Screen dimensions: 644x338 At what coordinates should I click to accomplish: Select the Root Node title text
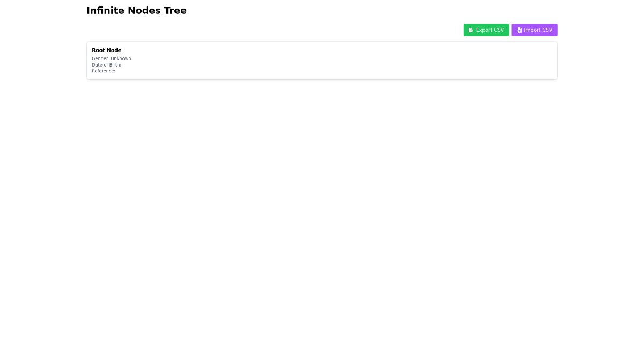[x=106, y=50]
